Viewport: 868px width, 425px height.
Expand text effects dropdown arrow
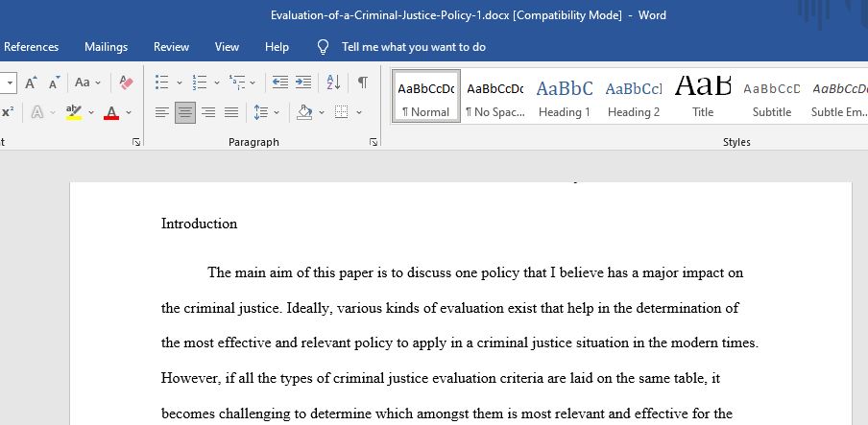tap(53, 113)
